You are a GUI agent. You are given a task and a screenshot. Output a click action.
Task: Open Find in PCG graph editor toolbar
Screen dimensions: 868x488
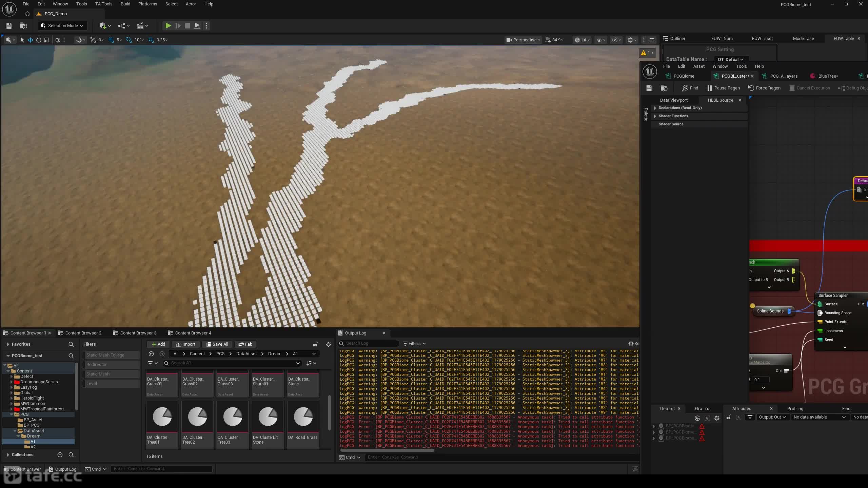pyautogui.click(x=690, y=88)
